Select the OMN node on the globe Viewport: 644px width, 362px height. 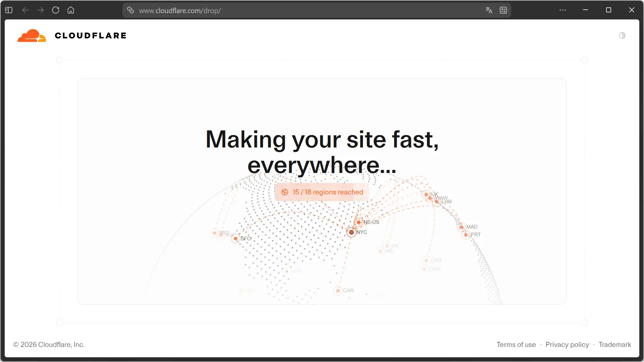click(424, 269)
